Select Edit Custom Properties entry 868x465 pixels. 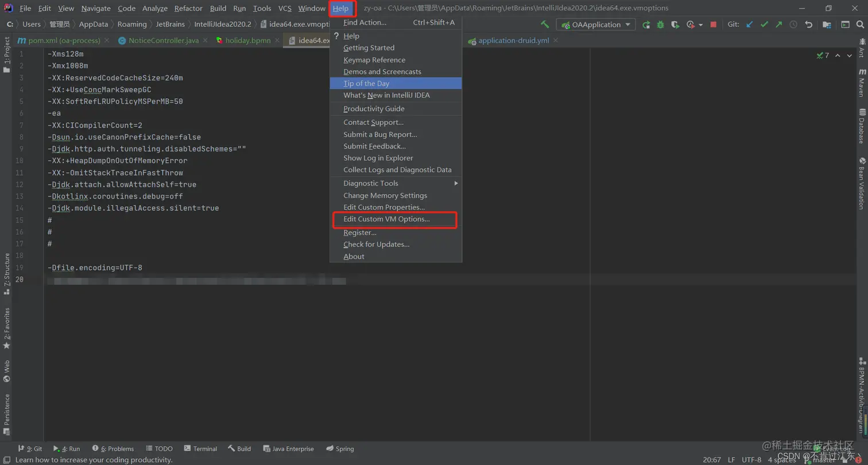click(396, 207)
